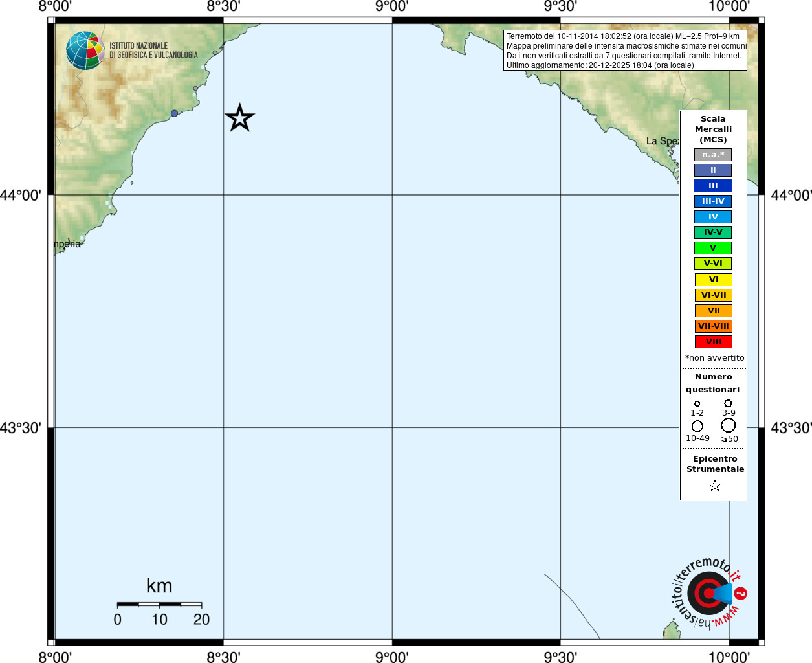Select the intensity II legend swatch
The image size is (812, 663).
tap(713, 170)
